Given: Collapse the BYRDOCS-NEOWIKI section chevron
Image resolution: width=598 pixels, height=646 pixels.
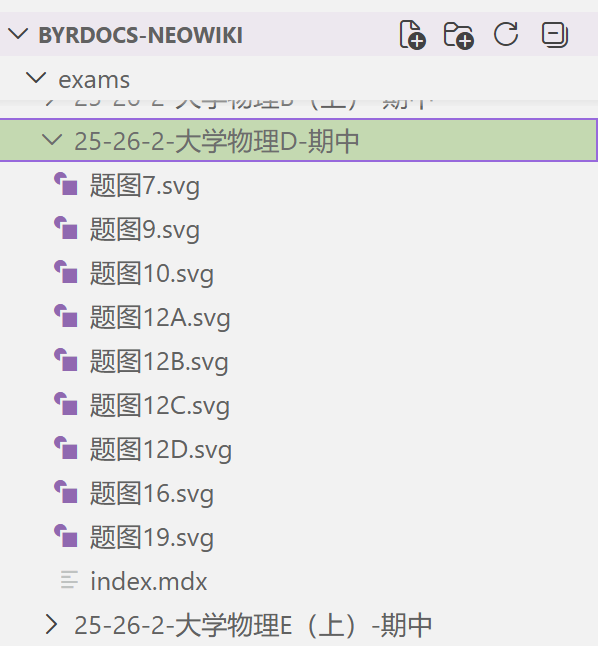Looking at the screenshot, I should pos(18,34).
